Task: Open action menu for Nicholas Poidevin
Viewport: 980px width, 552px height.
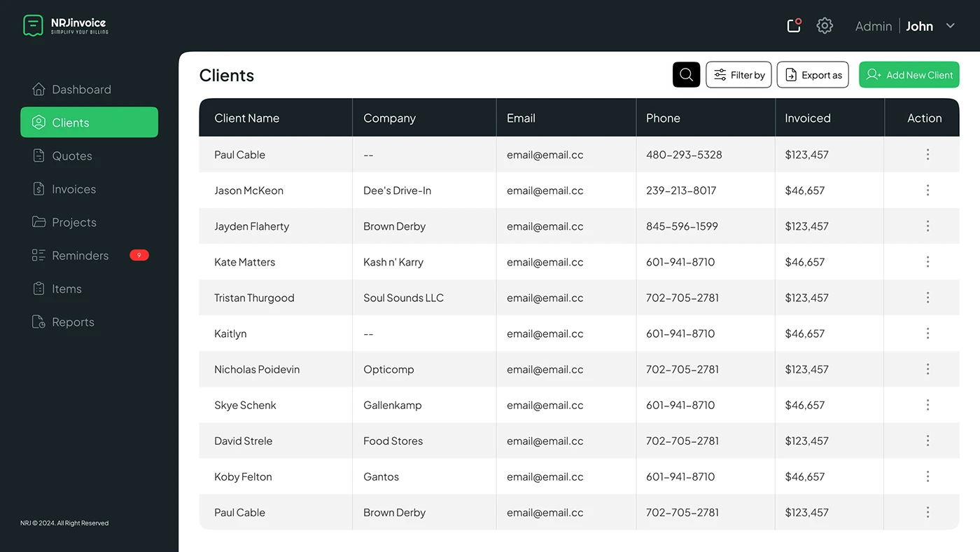Action: pos(927,369)
